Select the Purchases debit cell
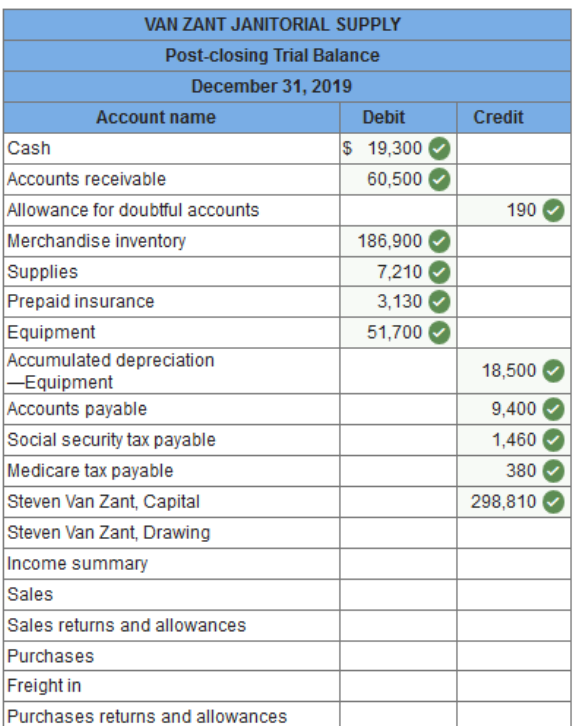 398,656
